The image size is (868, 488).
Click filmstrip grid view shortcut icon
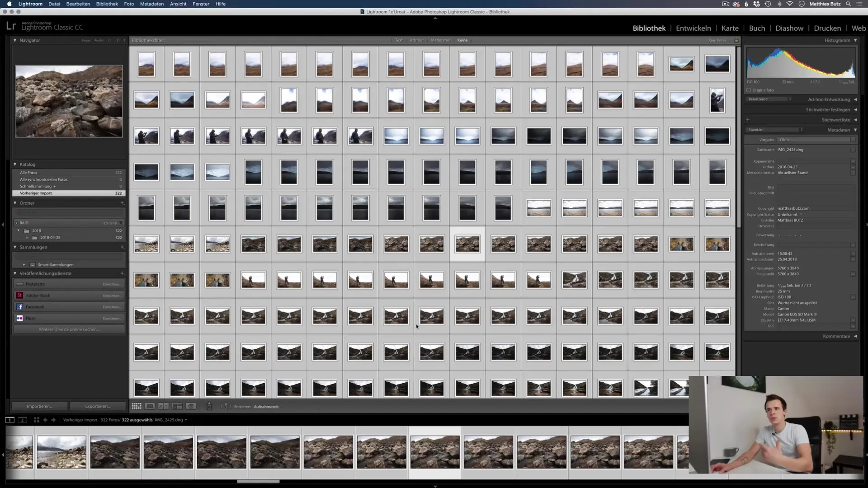(37, 420)
